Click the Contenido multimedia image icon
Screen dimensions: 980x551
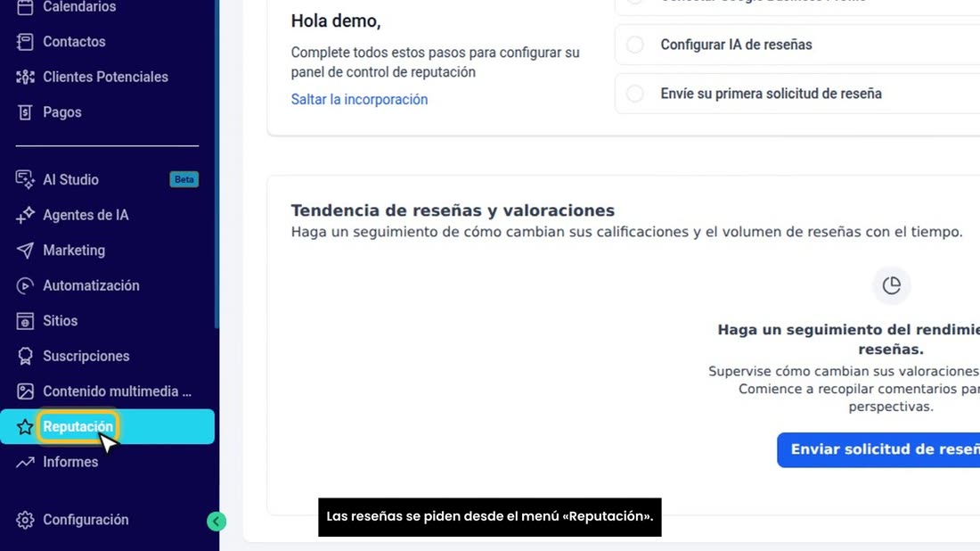(x=25, y=391)
